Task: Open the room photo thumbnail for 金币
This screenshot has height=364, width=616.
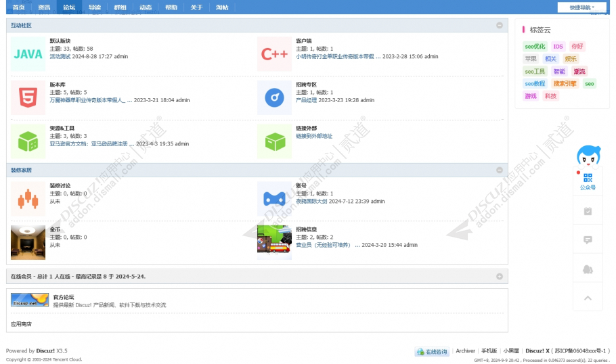Action: tap(28, 242)
